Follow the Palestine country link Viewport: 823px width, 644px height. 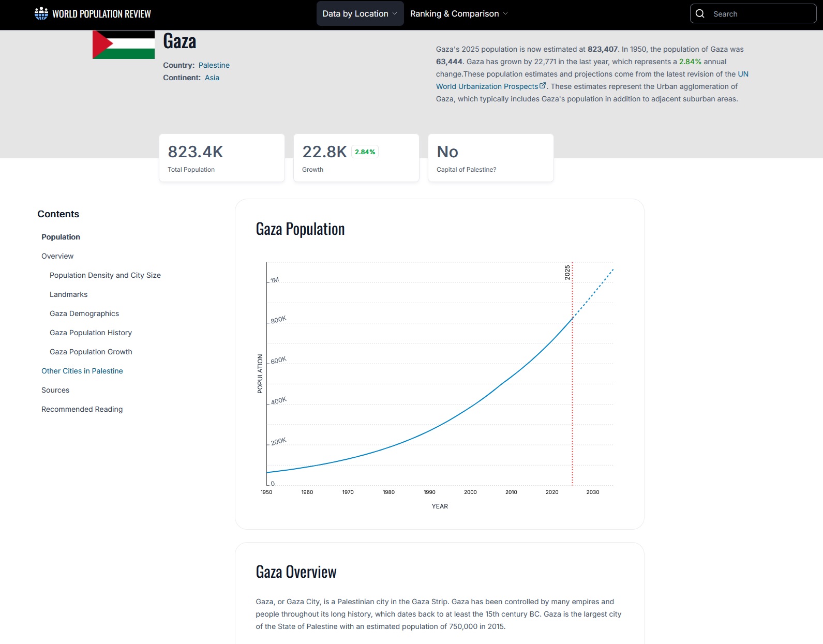(x=214, y=65)
